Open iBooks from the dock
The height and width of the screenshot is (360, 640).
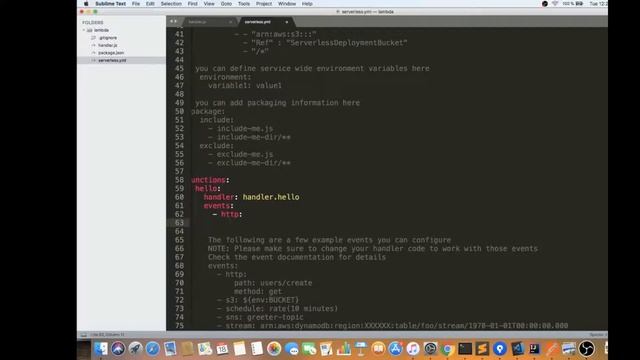pos(378,349)
